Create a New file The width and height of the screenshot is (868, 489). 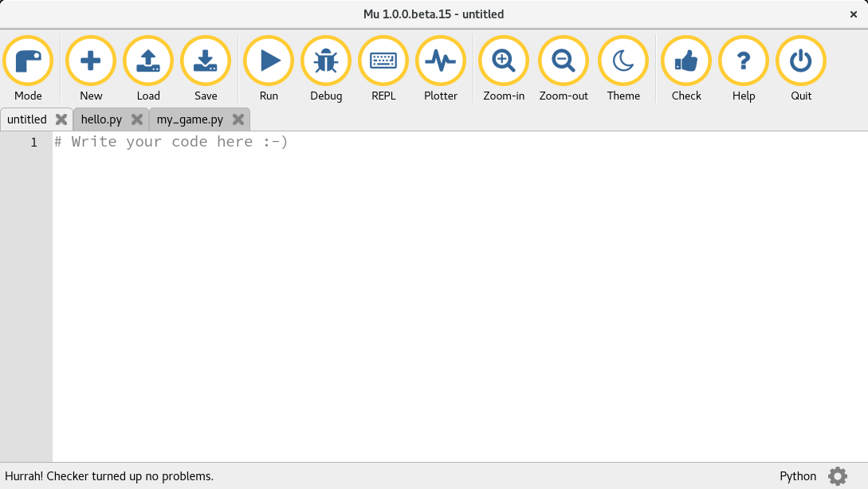91,61
